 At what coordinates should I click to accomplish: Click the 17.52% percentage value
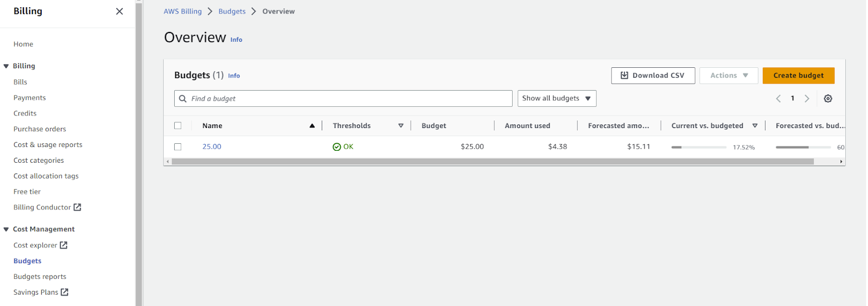coord(744,148)
